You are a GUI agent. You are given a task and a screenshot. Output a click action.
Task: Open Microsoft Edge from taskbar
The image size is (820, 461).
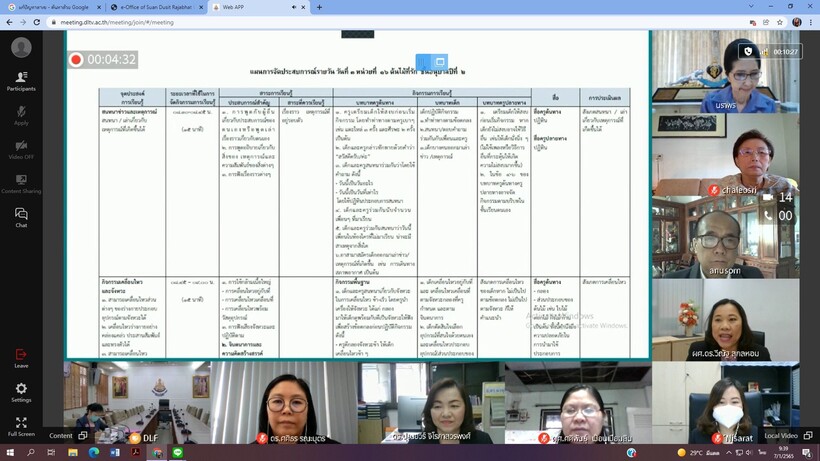[94, 453]
